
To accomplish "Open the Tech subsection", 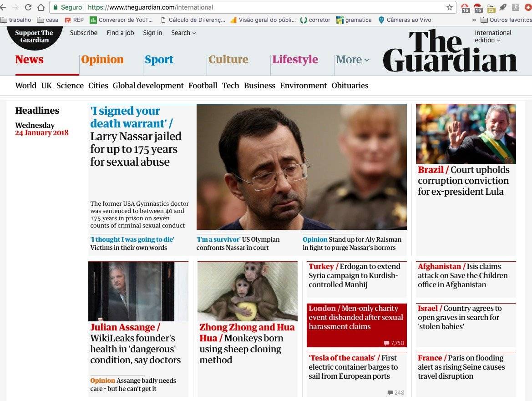I will coord(231,86).
